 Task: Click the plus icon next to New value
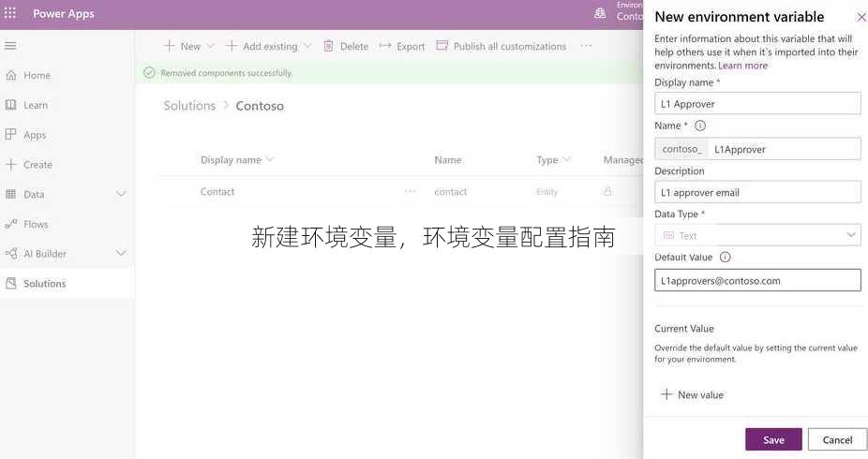click(666, 394)
